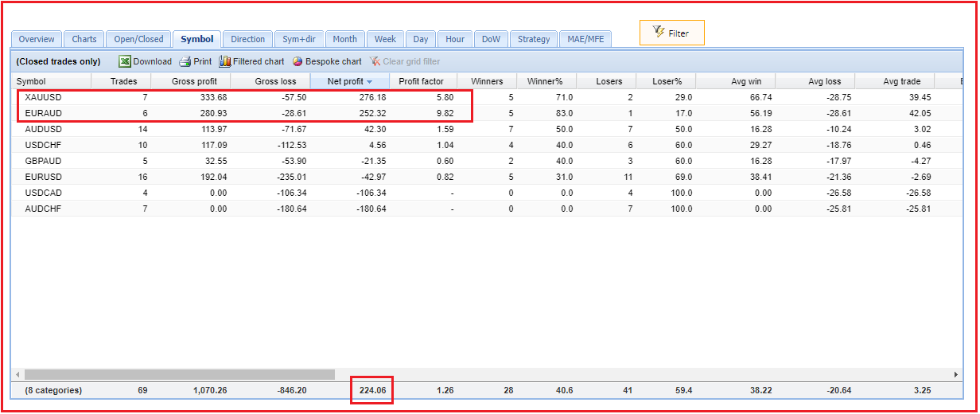Toggle sort arrow on Net profit column
980x414 pixels.
[370, 81]
